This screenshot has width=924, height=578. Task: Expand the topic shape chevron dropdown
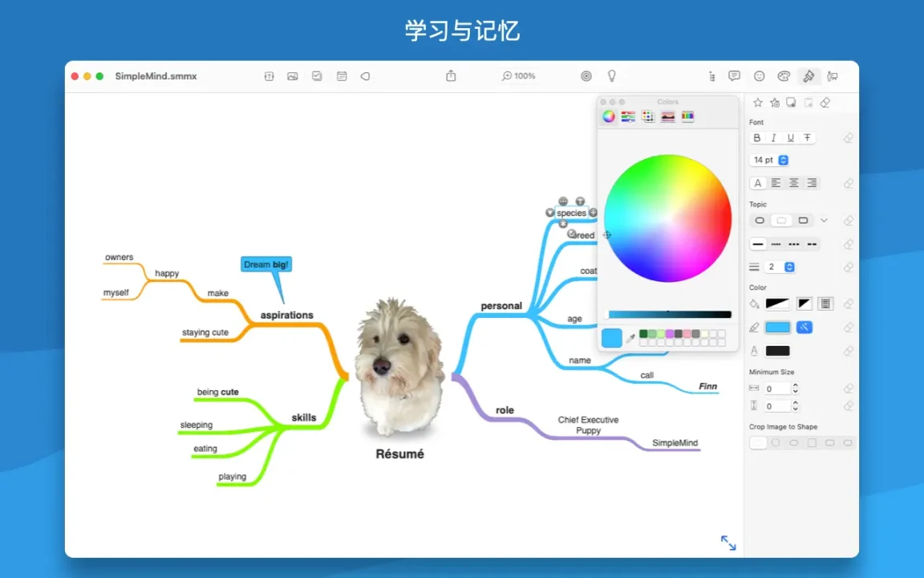click(824, 221)
